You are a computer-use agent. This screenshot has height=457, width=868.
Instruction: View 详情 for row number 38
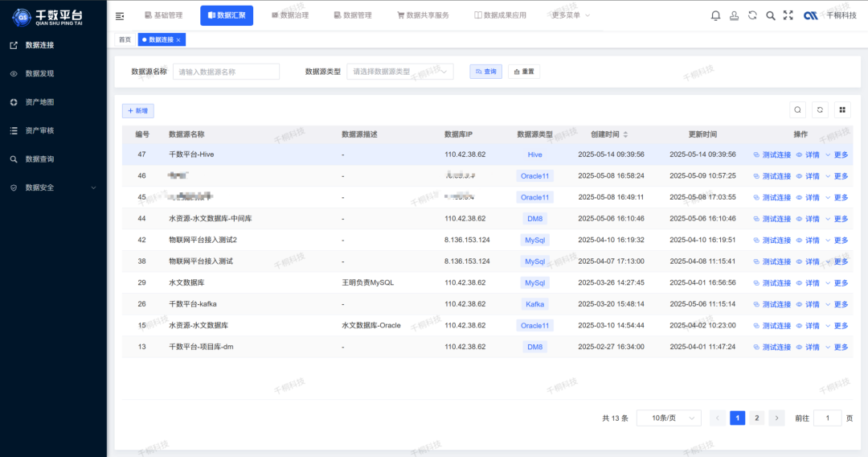(x=808, y=261)
